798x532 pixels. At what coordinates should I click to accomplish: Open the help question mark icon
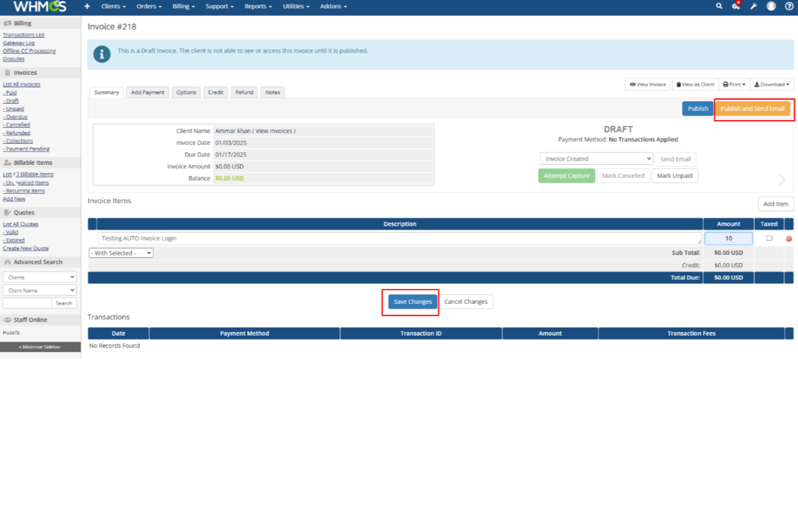point(789,6)
